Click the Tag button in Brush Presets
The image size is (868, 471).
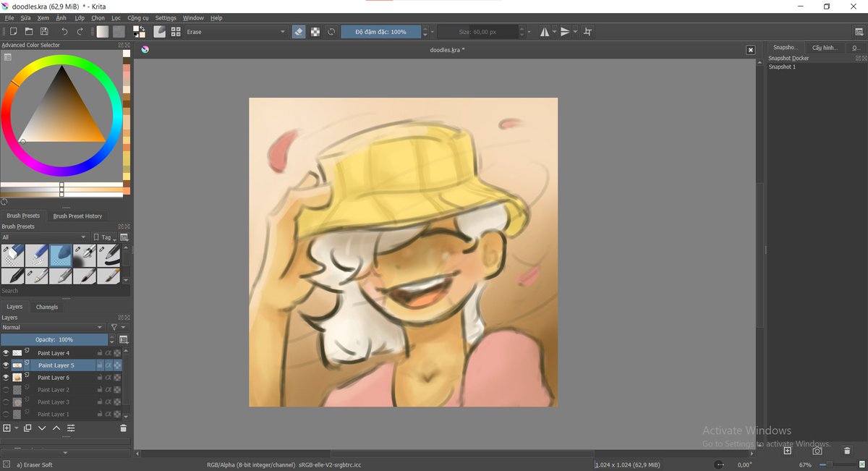pyautogui.click(x=103, y=237)
